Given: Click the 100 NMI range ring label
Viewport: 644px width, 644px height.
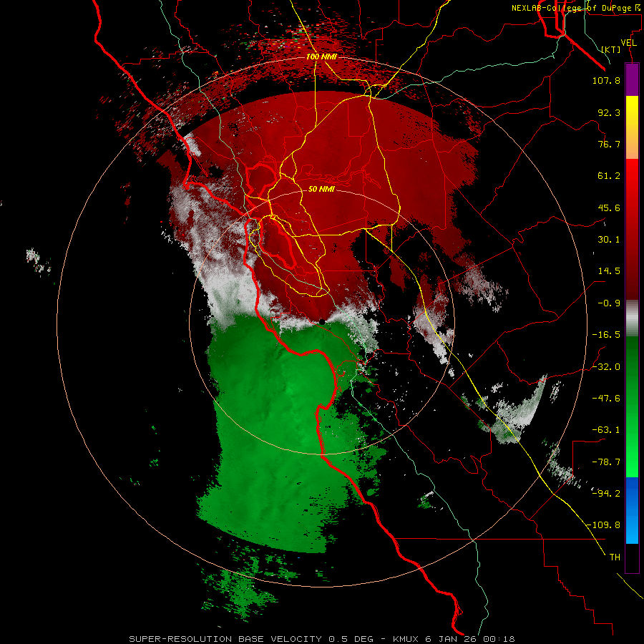Looking at the screenshot, I should [321, 57].
